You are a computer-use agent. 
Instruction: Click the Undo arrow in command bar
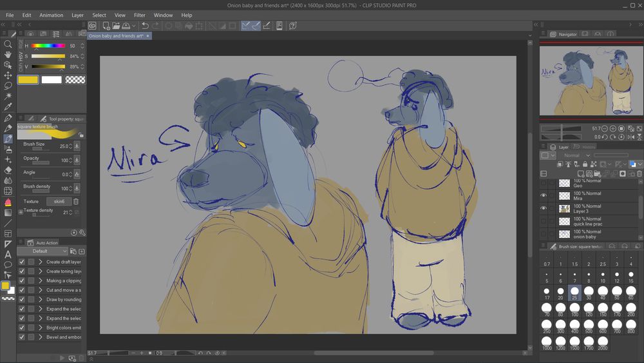pos(144,26)
